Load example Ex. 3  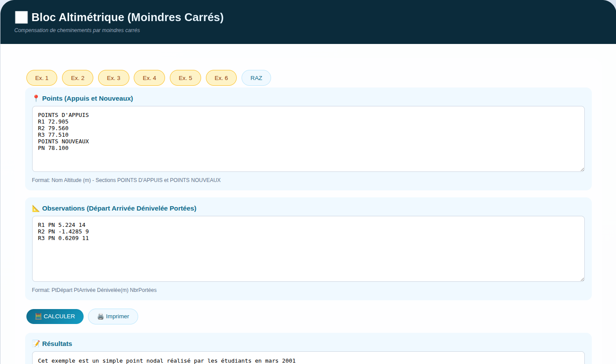(114, 78)
